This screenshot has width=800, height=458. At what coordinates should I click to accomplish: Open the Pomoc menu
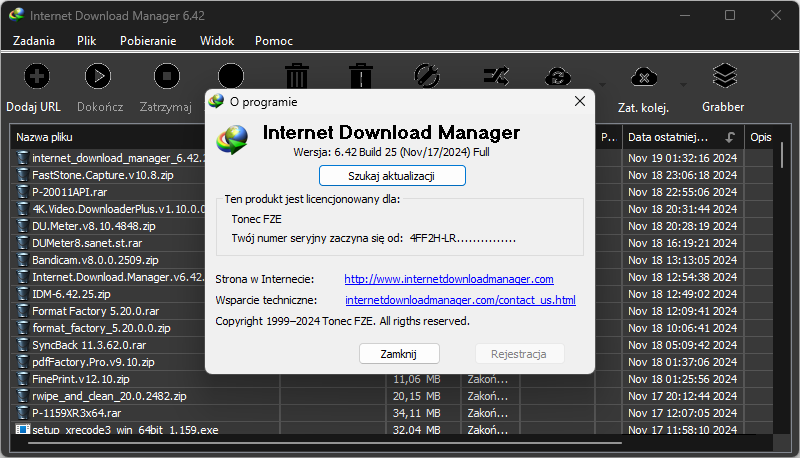(x=274, y=41)
